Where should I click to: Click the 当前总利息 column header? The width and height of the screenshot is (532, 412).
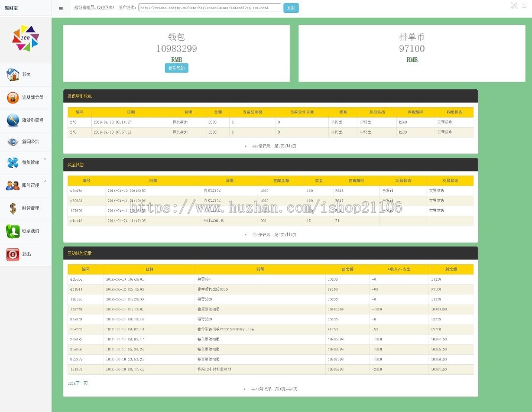coord(252,112)
